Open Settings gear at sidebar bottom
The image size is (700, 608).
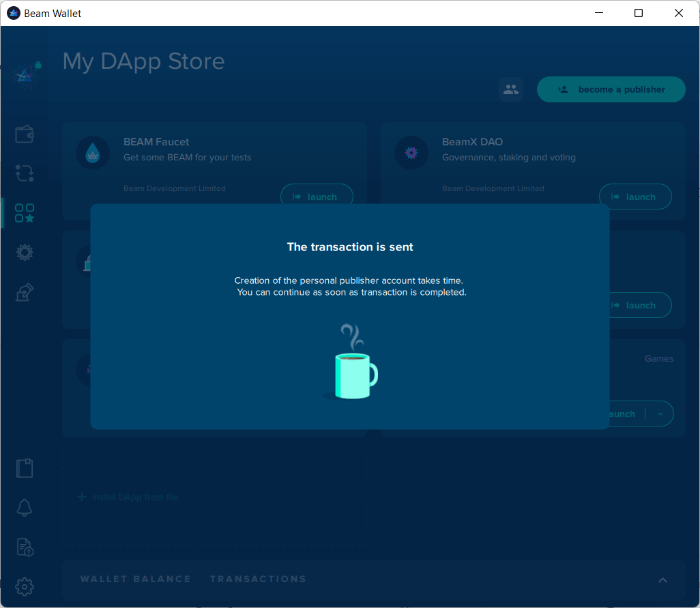pos(25,586)
